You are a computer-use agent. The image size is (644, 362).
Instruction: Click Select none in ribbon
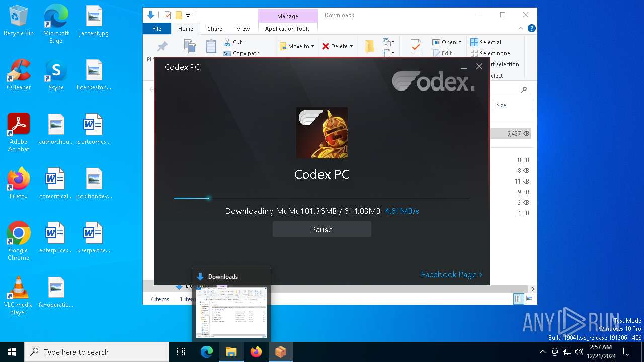(x=490, y=53)
